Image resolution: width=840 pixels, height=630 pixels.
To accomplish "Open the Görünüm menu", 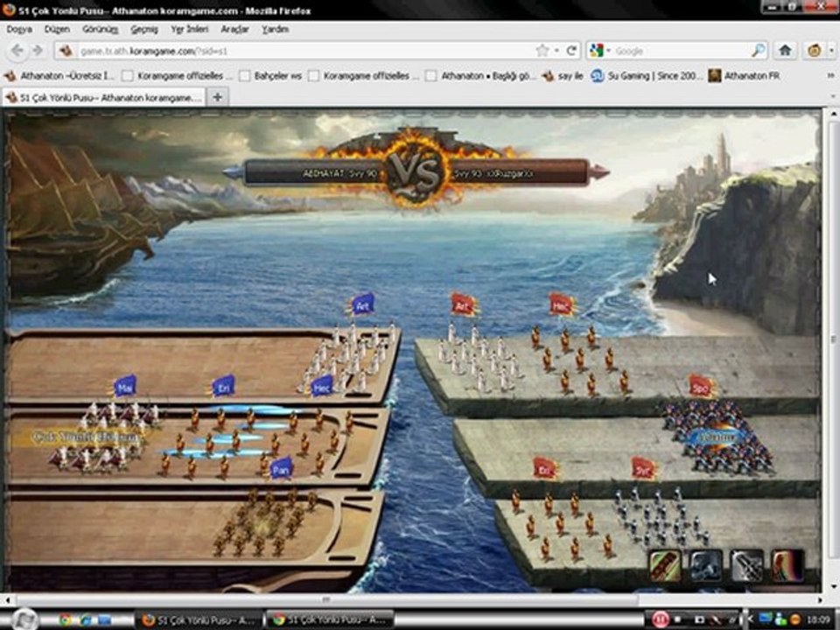I will pos(100,29).
